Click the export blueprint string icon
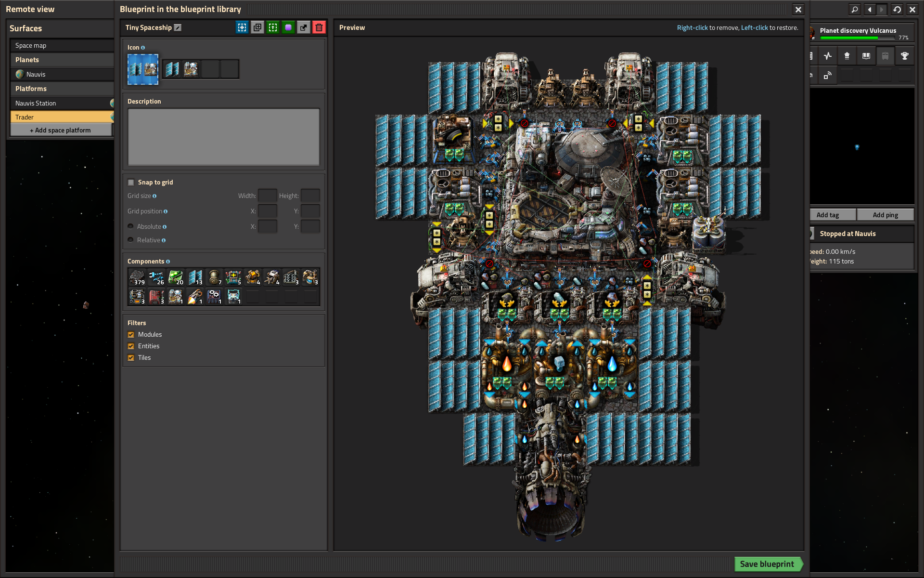924x578 pixels. (304, 27)
